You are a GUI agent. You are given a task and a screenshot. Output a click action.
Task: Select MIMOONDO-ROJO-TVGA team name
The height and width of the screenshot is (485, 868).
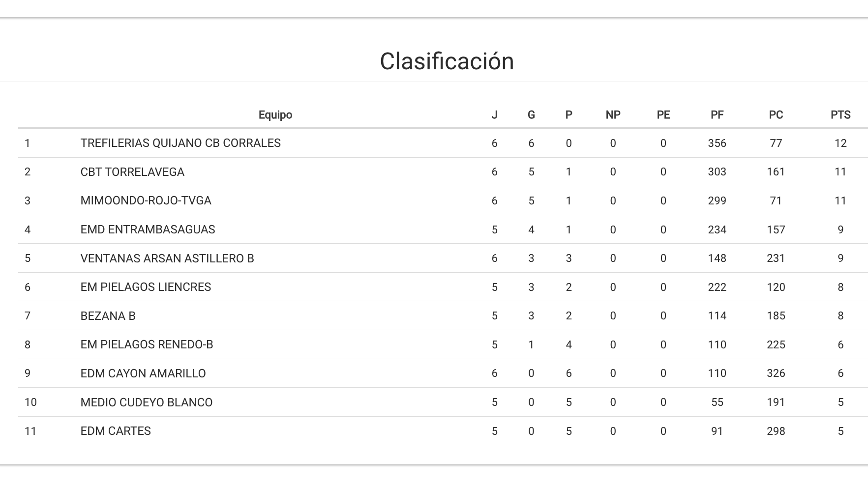click(x=146, y=200)
